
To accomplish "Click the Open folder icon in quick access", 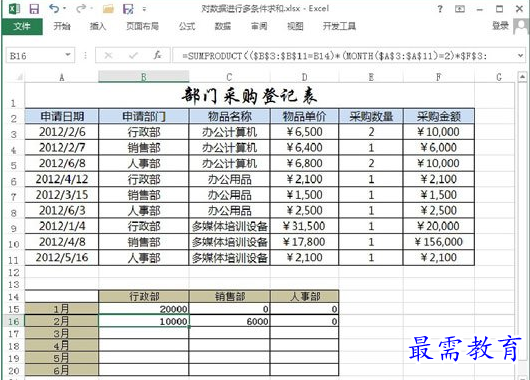I will point(108,9).
